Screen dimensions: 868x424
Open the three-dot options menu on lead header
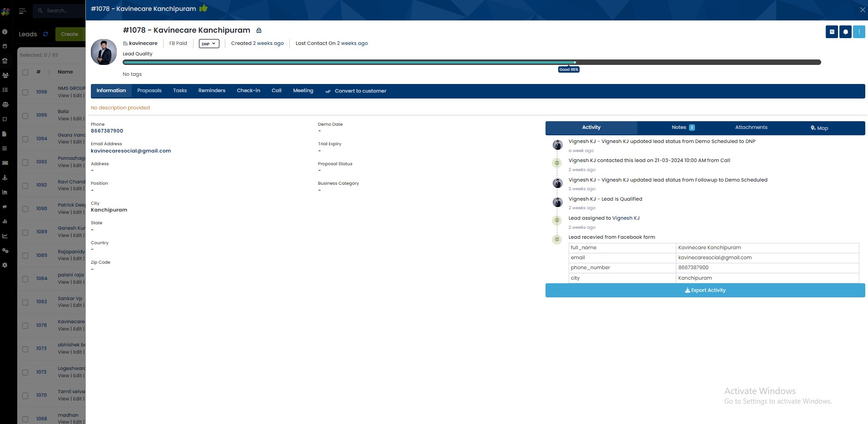859,32
